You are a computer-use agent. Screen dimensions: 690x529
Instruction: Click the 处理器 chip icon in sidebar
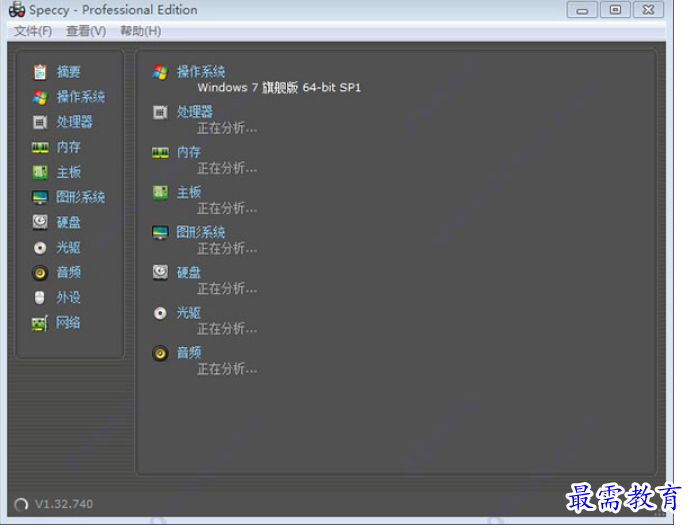pyautogui.click(x=40, y=122)
